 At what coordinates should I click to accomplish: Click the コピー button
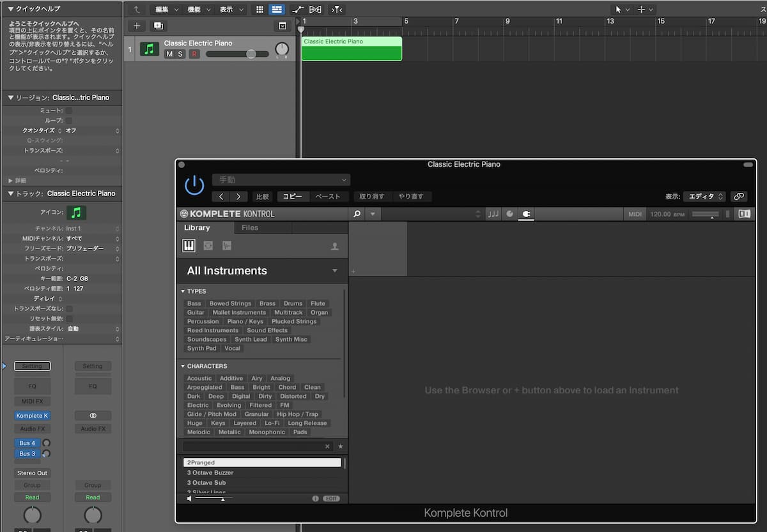(x=293, y=197)
